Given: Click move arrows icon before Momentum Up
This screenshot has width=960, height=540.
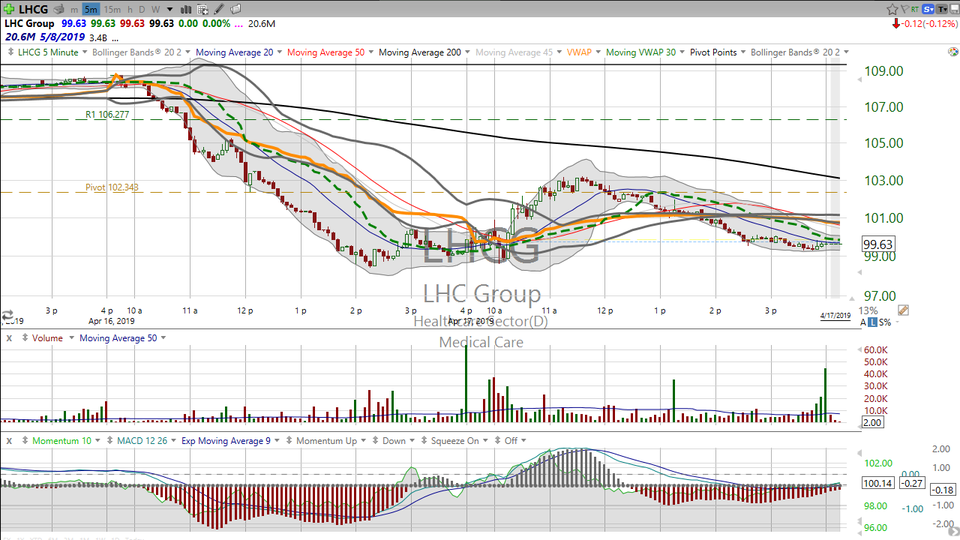Looking at the screenshot, I should pos(289,441).
